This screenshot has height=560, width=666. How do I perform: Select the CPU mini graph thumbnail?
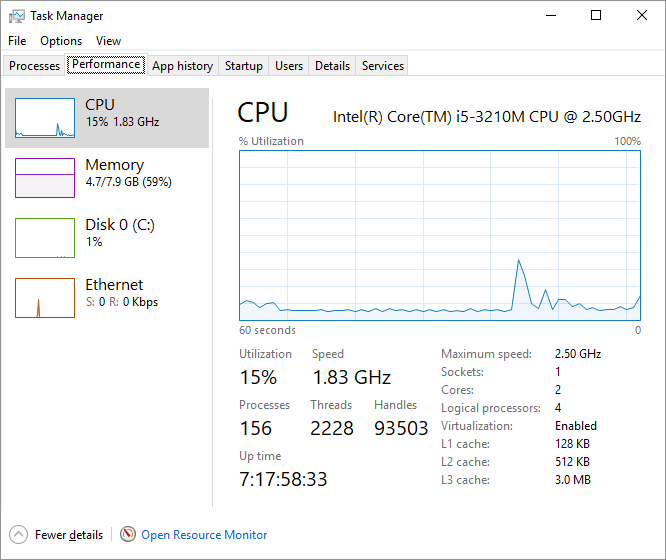pyautogui.click(x=45, y=118)
